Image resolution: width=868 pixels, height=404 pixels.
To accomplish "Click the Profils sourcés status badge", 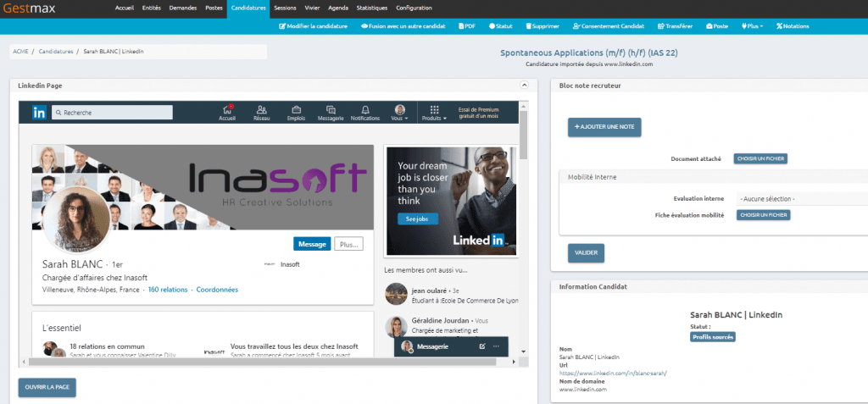I will pyautogui.click(x=713, y=336).
